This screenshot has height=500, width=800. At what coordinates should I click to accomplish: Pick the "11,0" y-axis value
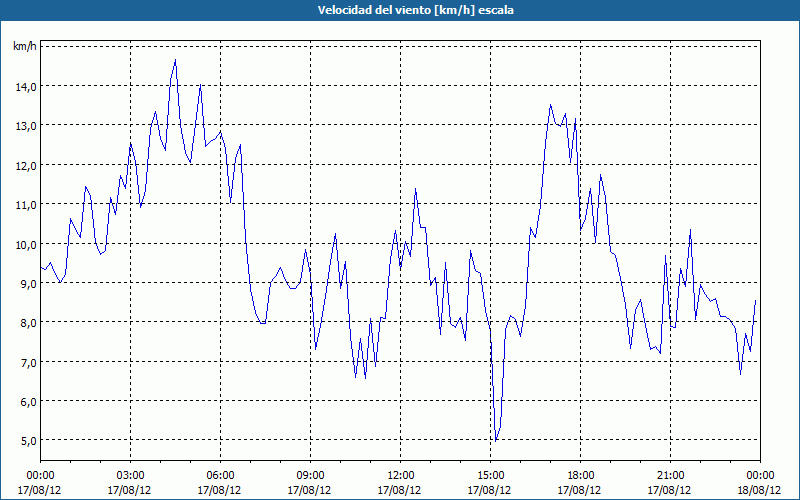(x=26, y=205)
